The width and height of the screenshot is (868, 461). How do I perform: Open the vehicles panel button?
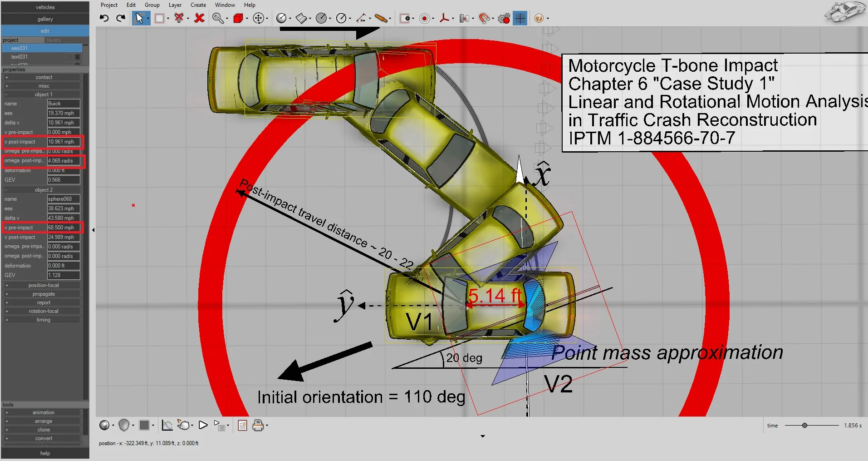coord(45,7)
